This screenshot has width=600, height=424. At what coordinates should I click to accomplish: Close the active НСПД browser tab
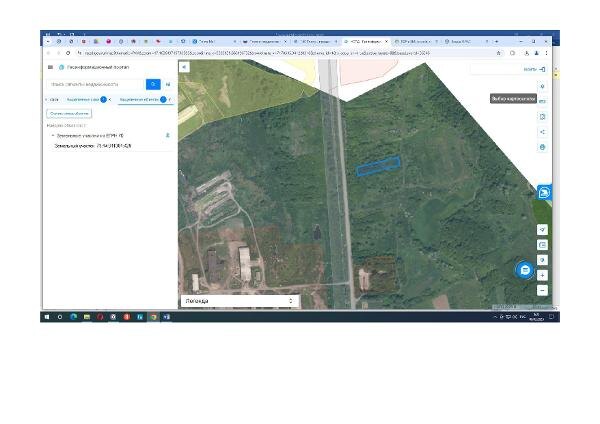tap(386, 41)
